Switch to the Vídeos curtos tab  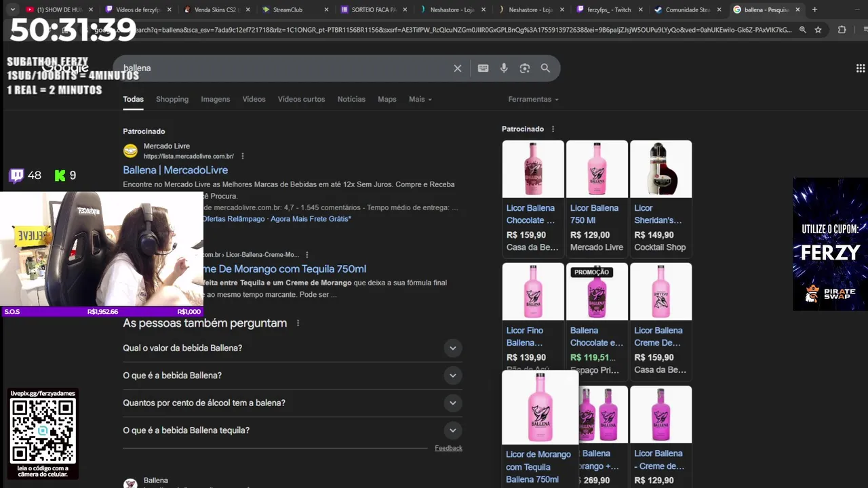[x=301, y=99]
